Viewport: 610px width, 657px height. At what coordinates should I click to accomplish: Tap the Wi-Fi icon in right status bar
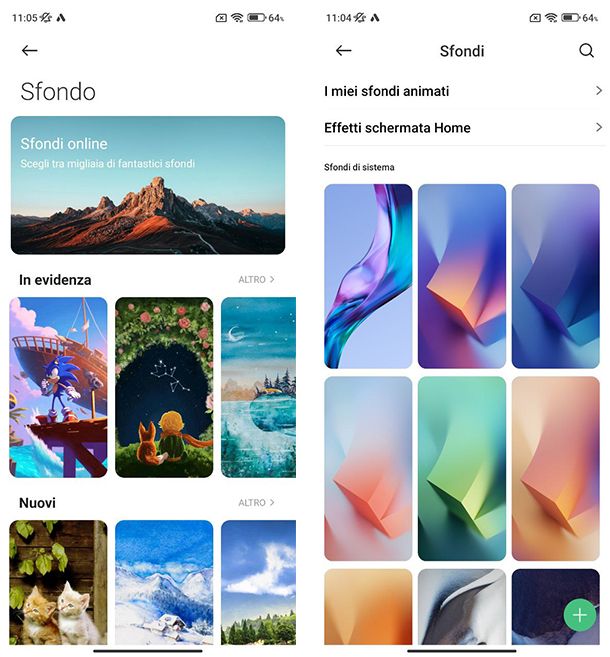point(551,18)
